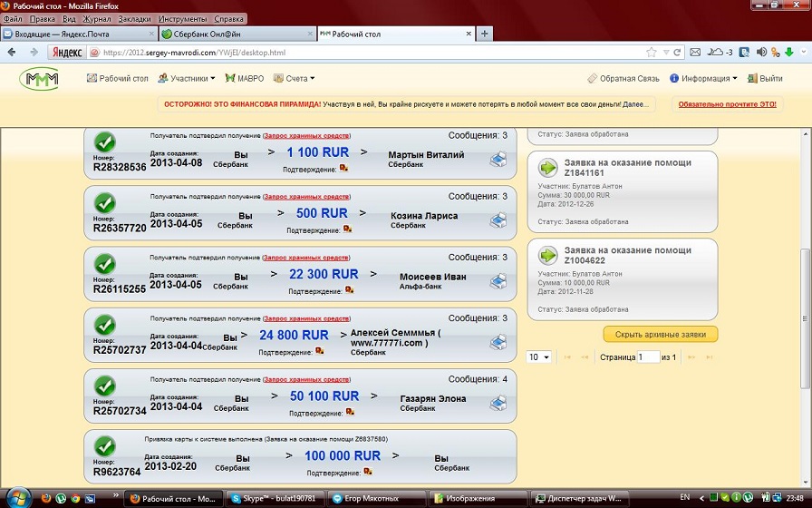Click green arrow icon of request Z1841161

[x=548, y=168]
